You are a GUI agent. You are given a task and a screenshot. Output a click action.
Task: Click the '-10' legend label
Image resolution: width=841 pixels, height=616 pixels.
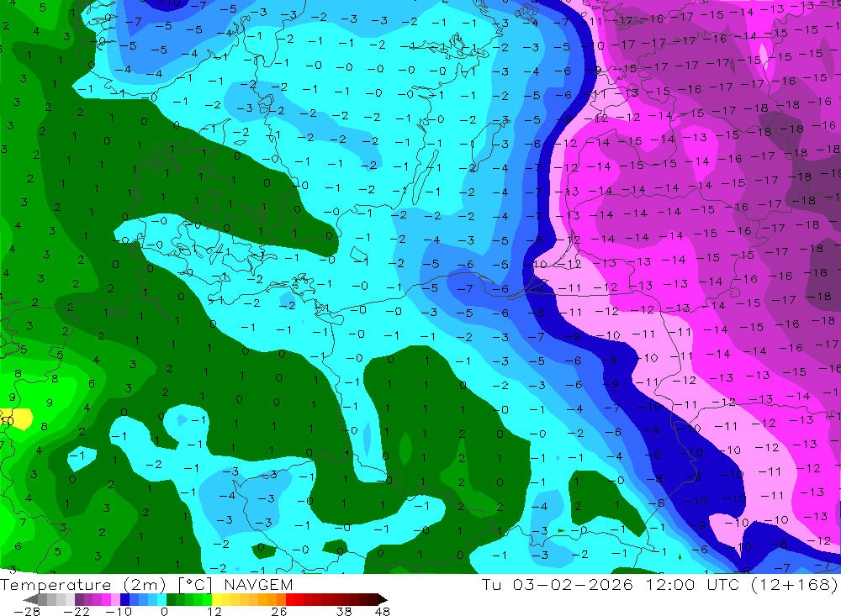coord(119,611)
